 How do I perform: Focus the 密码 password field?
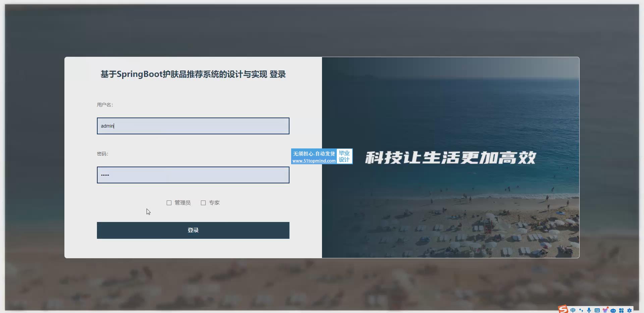(193, 175)
